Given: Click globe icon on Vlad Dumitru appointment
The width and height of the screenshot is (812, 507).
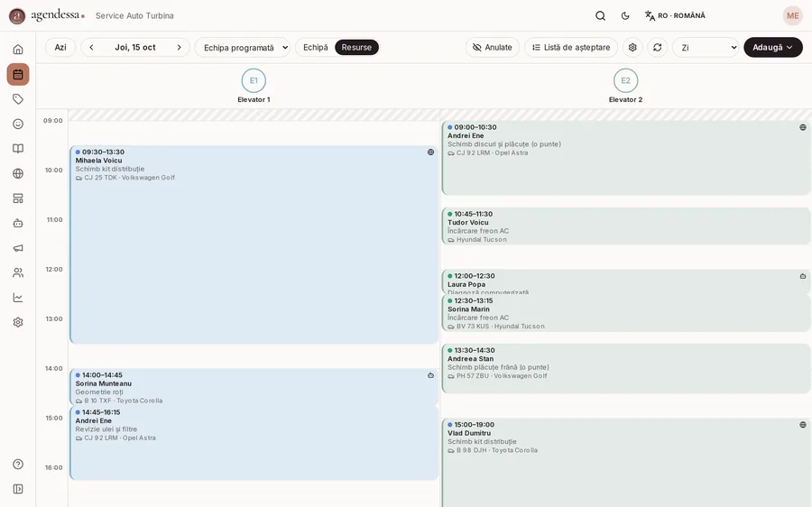Looking at the screenshot, I should [x=803, y=425].
